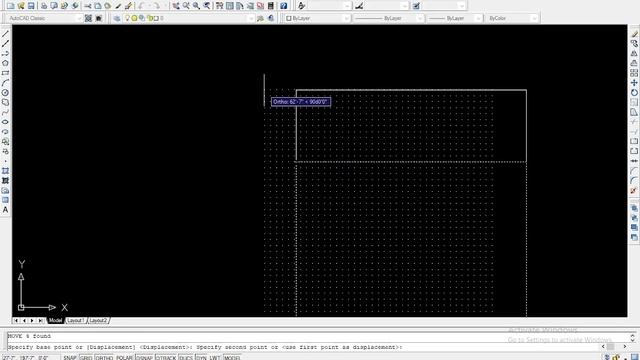
Task: Select the Move tool in Modify toolbar
Action: point(634,83)
